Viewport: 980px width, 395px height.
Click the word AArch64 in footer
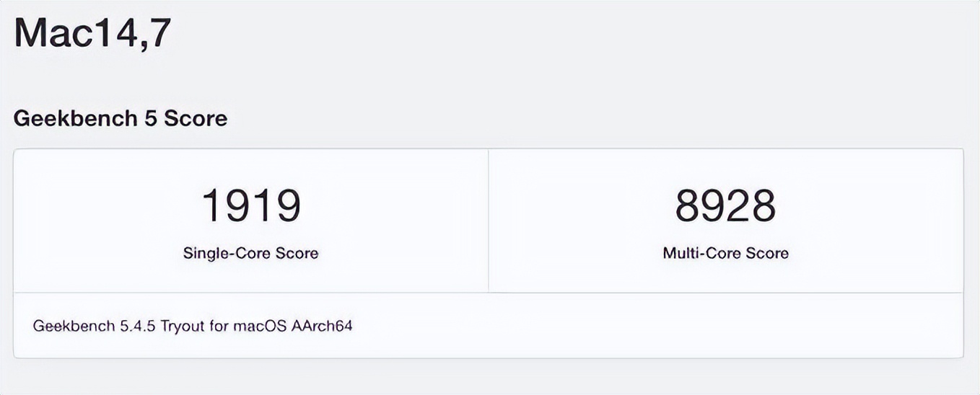pyautogui.click(x=322, y=326)
